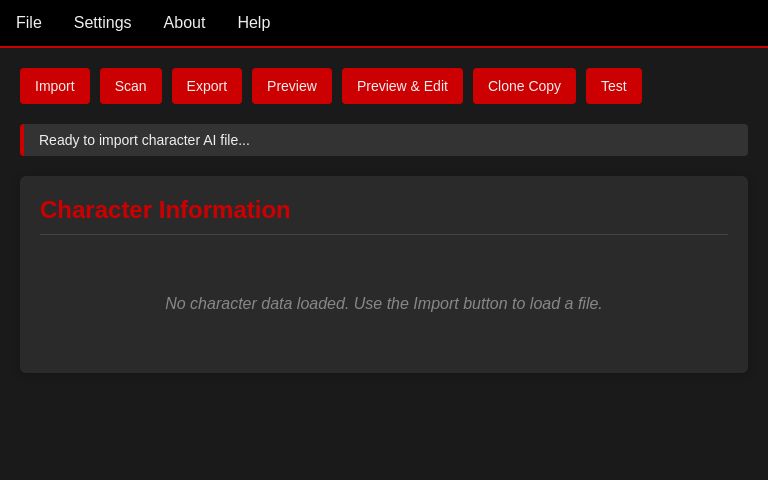Click empty toolbar area right of Test

[700, 86]
